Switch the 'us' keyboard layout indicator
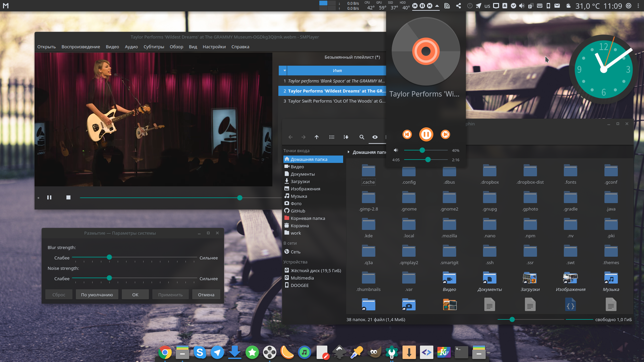 pos(487,6)
